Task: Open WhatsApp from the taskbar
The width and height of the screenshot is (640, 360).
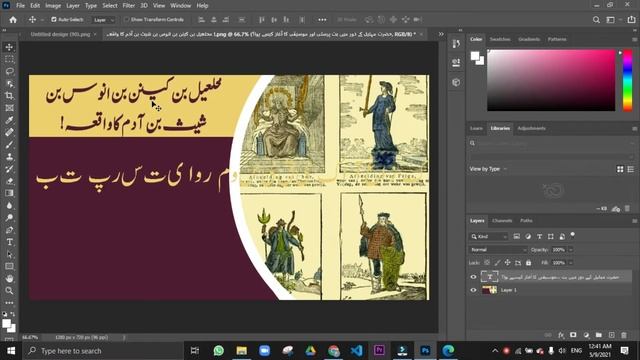Action: click(x=219, y=351)
